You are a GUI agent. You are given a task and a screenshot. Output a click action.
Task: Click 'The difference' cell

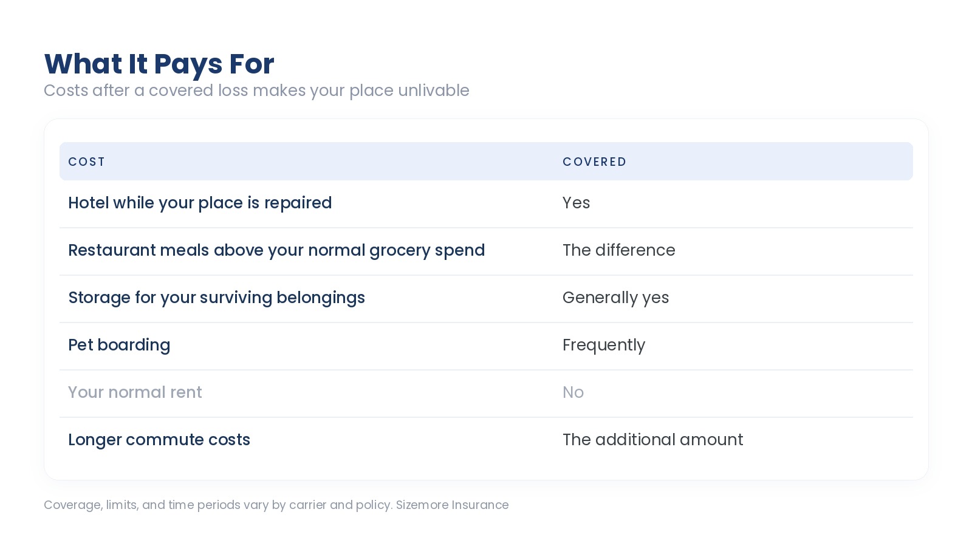coord(618,250)
